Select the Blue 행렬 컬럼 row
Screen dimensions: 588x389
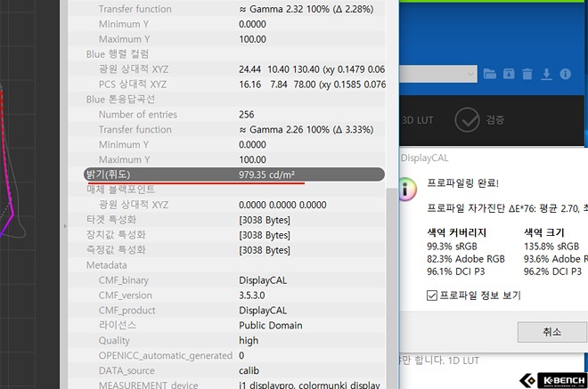[x=226, y=54]
